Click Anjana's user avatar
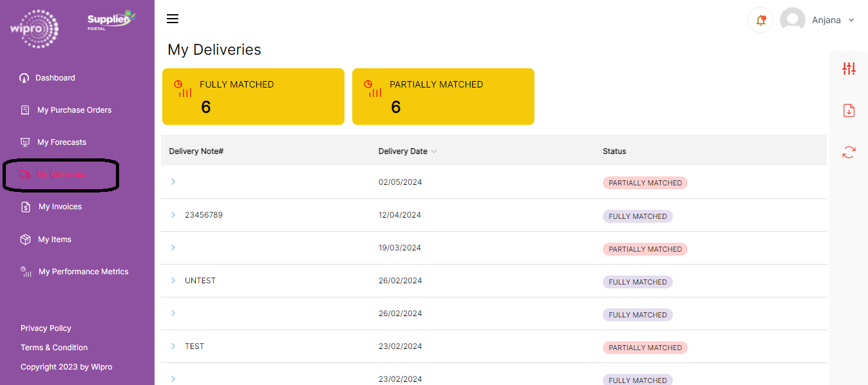 792,20
